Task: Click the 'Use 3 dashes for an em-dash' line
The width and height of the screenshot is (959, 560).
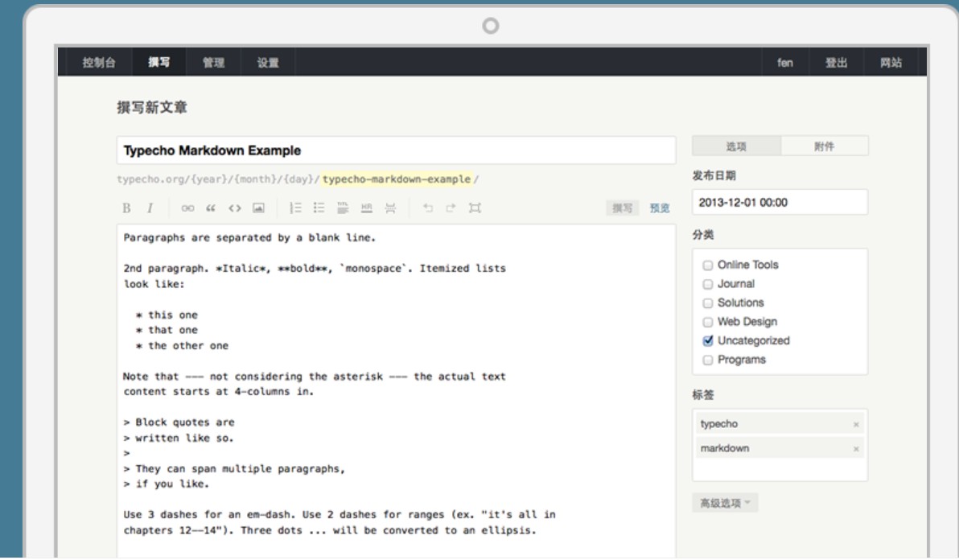Action: point(340,515)
